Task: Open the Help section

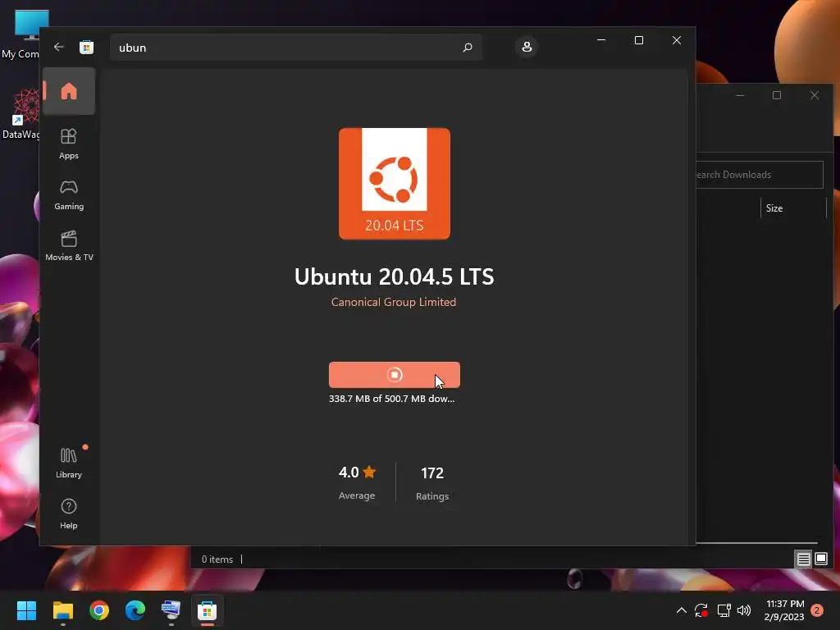Action: [69, 514]
